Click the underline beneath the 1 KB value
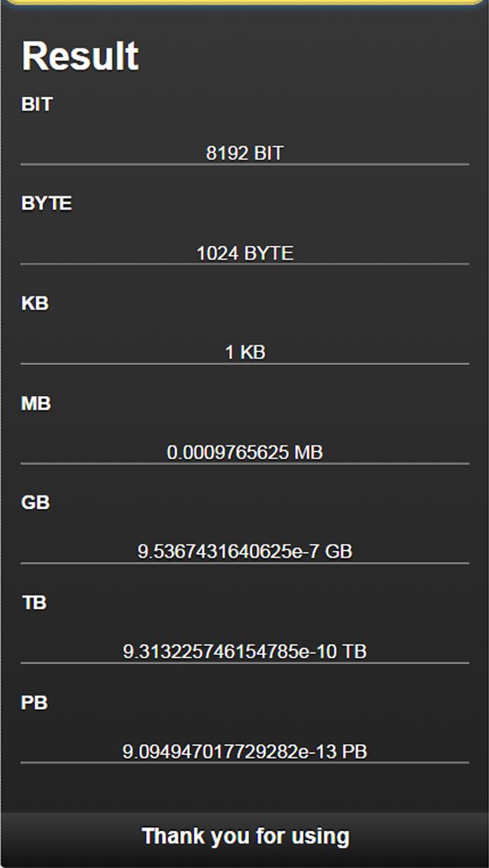This screenshot has width=489, height=868. (244, 364)
